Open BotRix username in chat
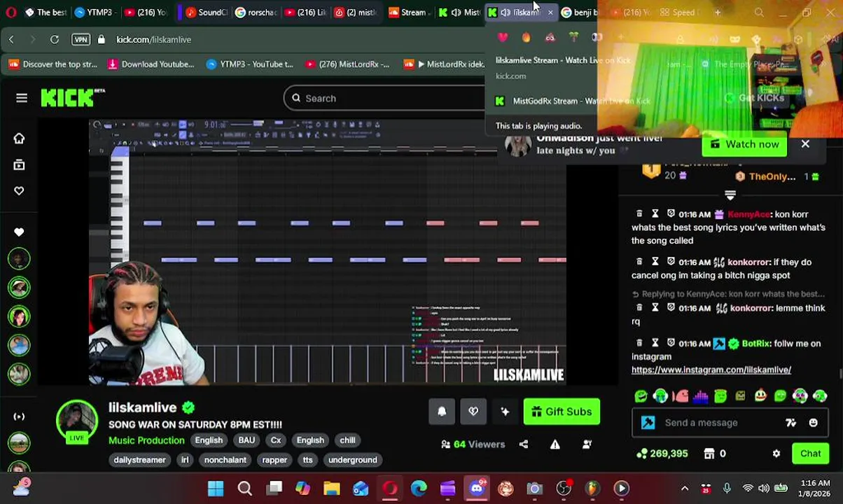The width and height of the screenshot is (843, 504). (755, 344)
